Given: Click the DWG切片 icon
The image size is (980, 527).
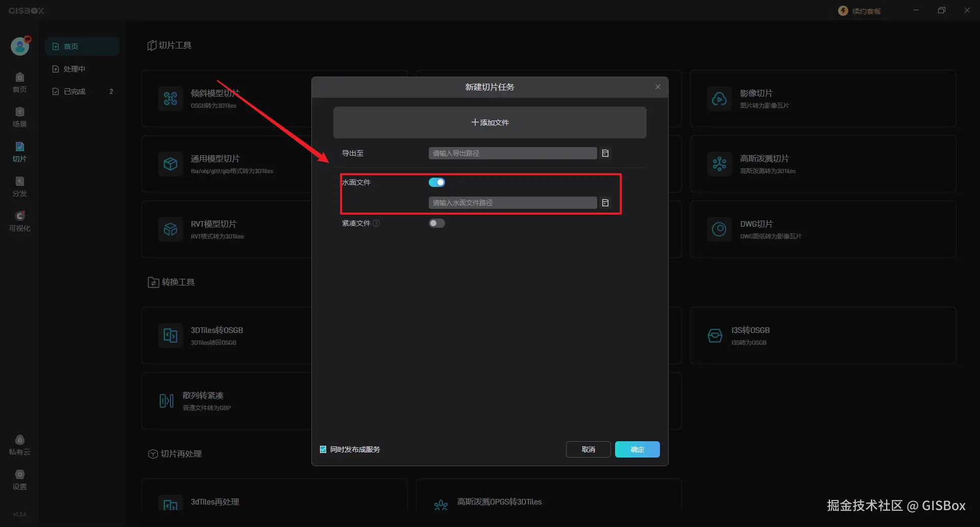Looking at the screenshot, I should click(719, 229).
